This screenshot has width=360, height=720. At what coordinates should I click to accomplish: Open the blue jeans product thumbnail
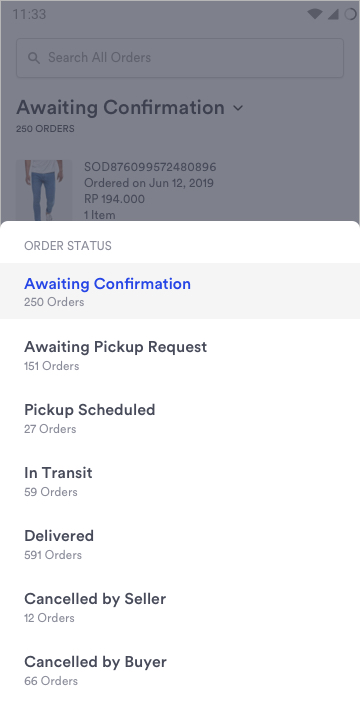point(44,190)
